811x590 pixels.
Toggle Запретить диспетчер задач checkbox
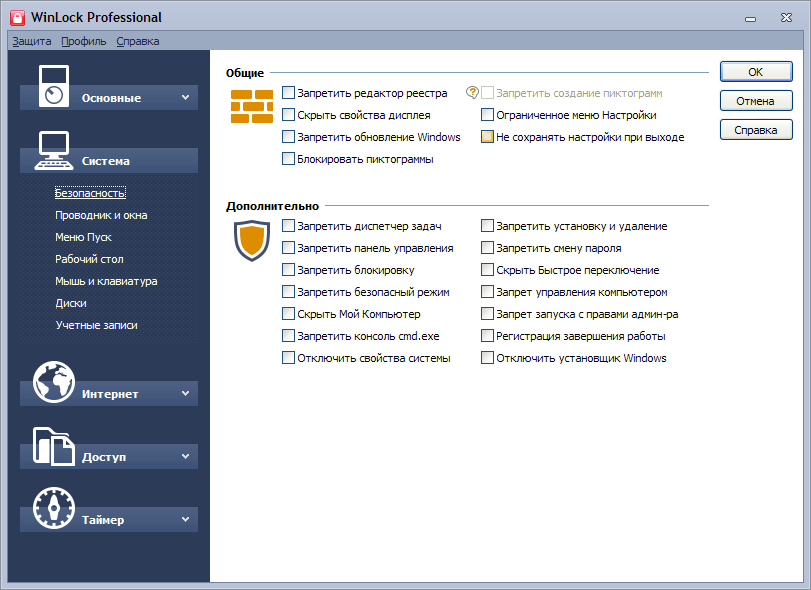click(289, 227)
